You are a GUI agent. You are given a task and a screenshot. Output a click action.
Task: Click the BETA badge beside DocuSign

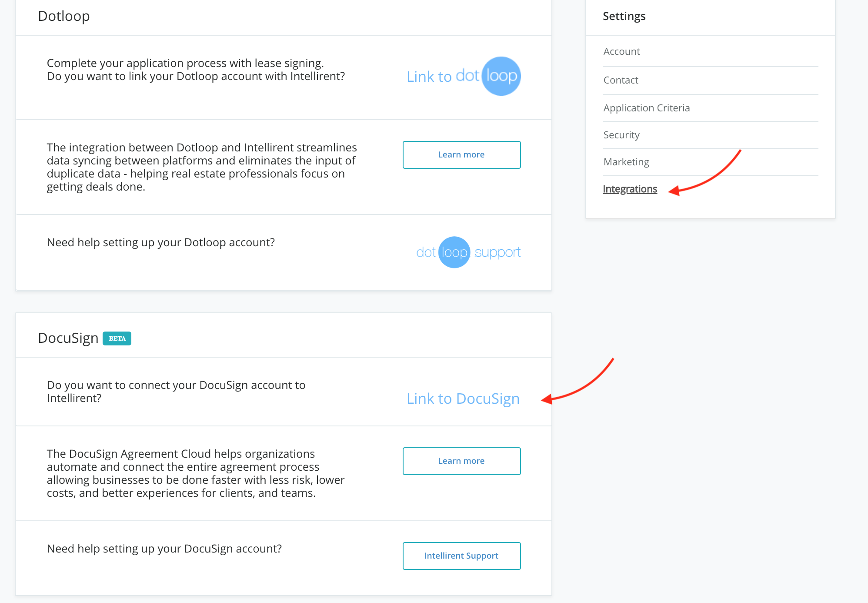point(117,338)
